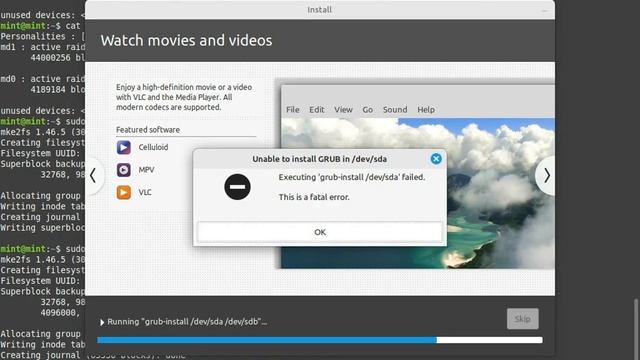
Task: Open the File menu in slideshow image
Action: point(293,110)
